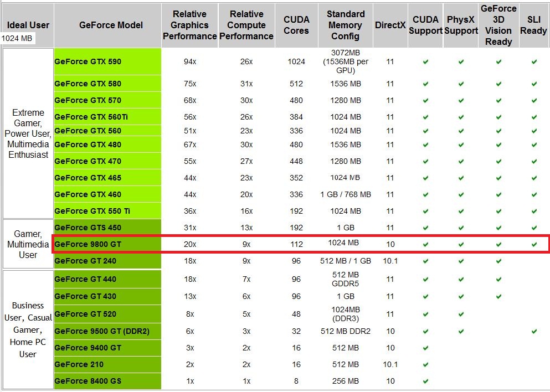Open the GeForce 210 model link
Screen dimensions: 550x392
[x=79, y=365]
